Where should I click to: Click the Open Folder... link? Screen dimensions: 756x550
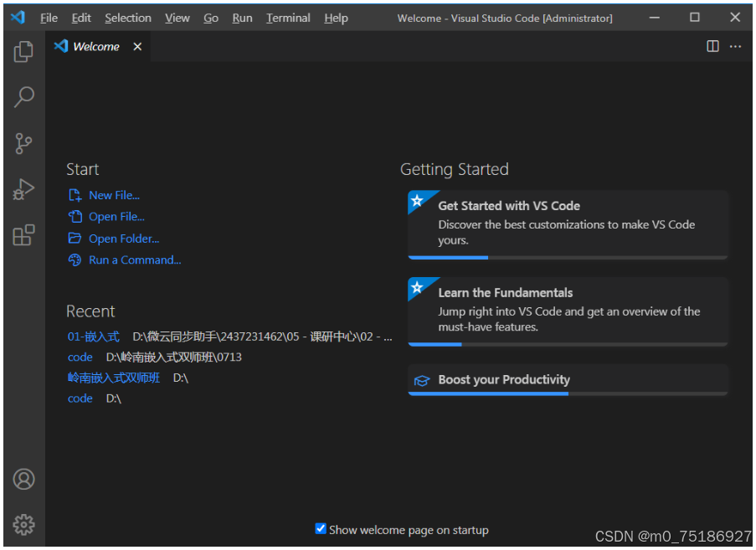click(x=124, y=238)
